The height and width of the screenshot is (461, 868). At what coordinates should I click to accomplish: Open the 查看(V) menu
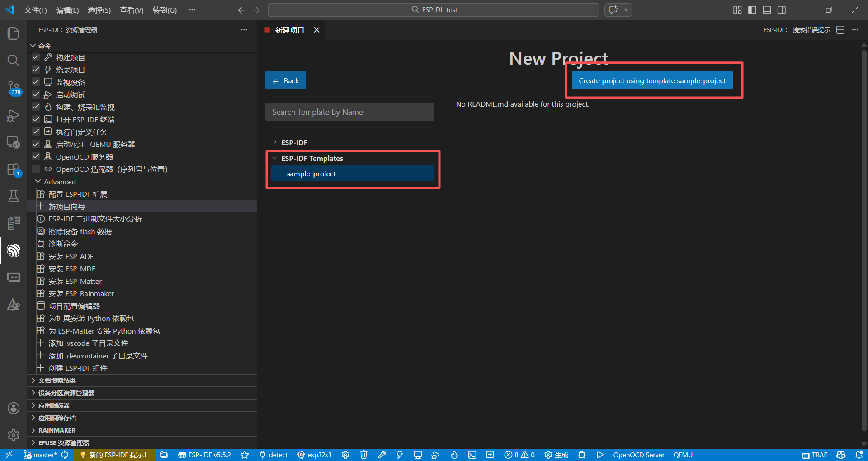coord(132,10)
